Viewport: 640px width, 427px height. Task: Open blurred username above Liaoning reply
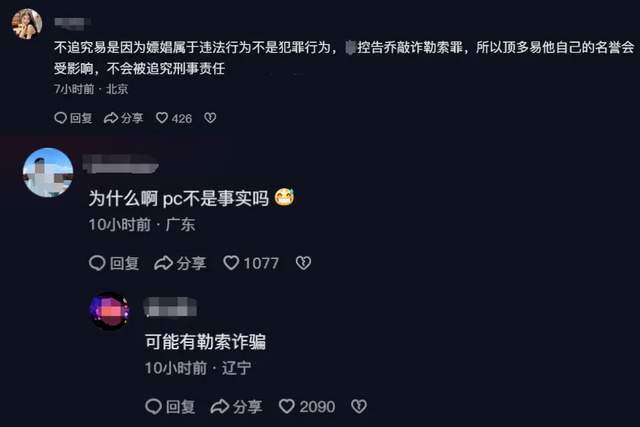click(x=170, y=307)
